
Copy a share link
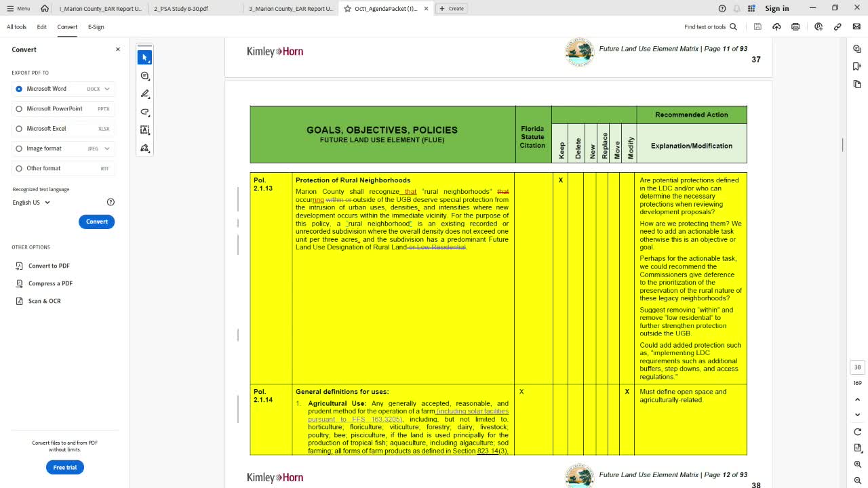(837, 26)
